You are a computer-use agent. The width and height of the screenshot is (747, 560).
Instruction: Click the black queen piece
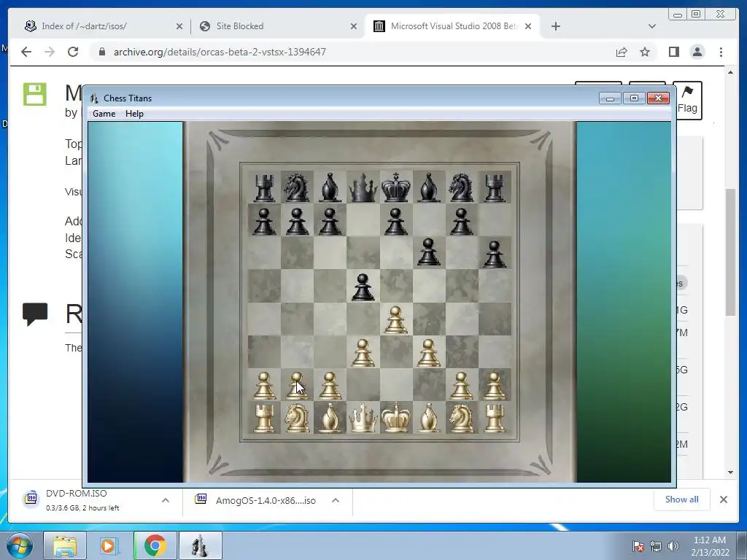point(363,188)
